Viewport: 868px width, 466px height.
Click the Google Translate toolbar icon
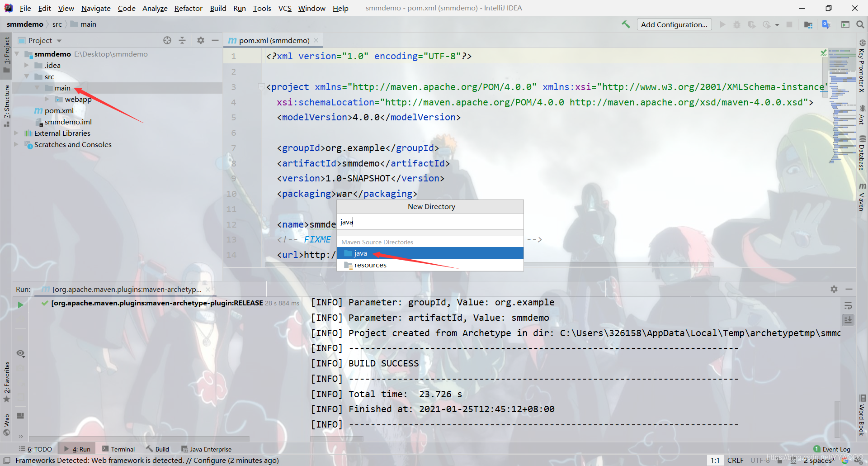[826, 24]
